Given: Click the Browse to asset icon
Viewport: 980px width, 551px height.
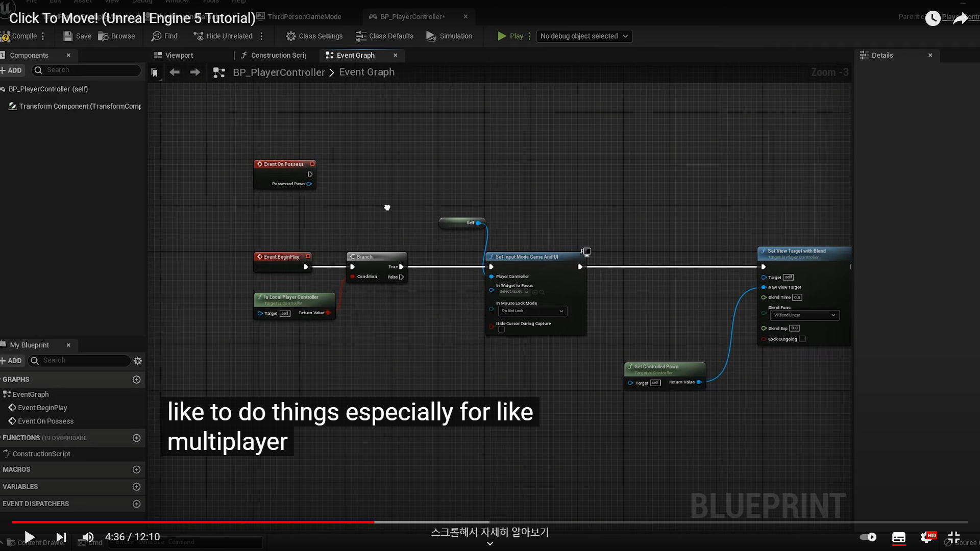Looking at the screenshot, I should 104,36.
